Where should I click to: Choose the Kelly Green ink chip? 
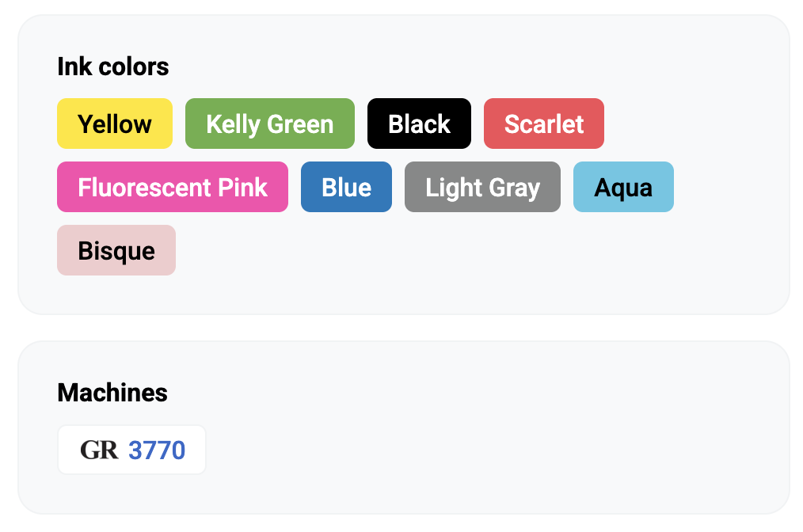point(269,123)
